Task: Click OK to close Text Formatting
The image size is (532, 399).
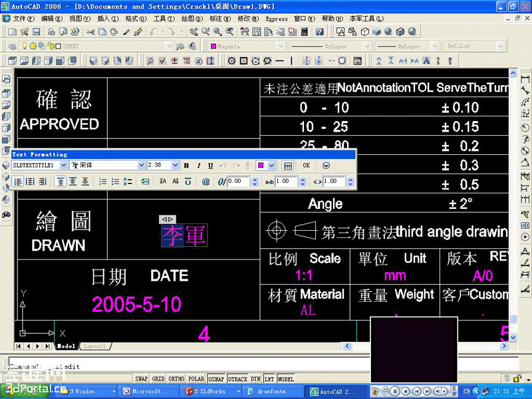Action: tap(306, 166)
